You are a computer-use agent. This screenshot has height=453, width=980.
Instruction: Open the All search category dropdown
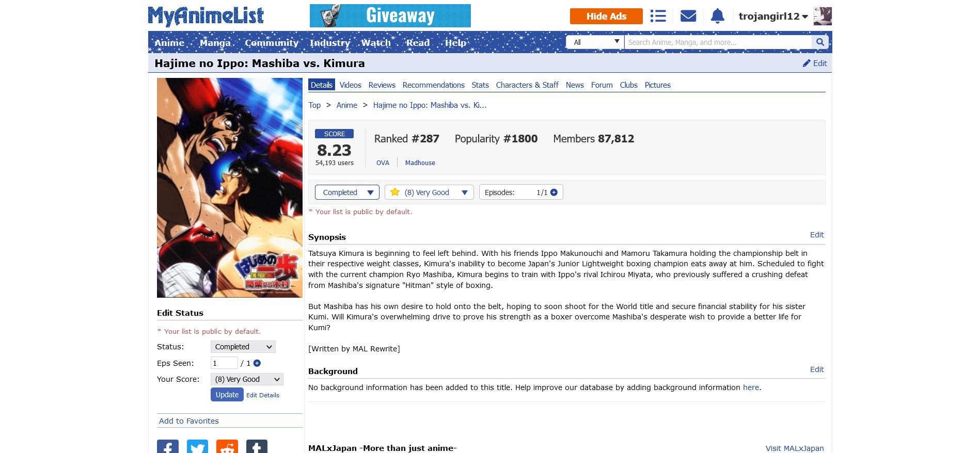coord(595,42)
